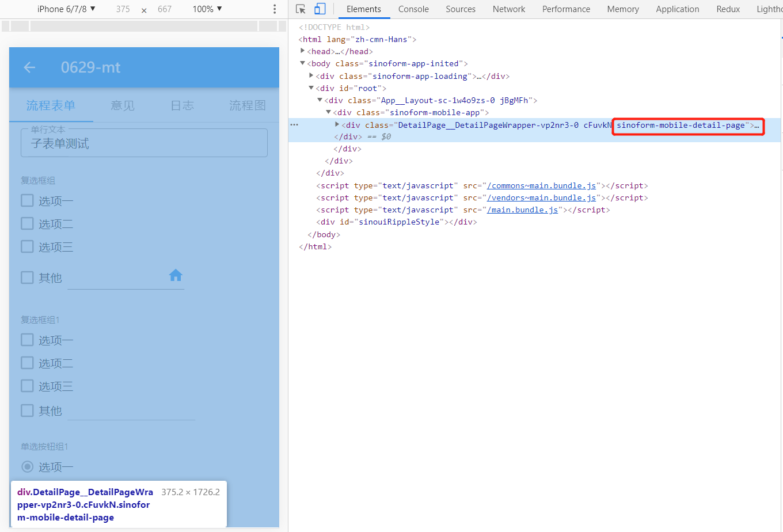Select the closing </body> tag line
The width and height of the screenshot is (783, 532).
(x=324, y=234)
